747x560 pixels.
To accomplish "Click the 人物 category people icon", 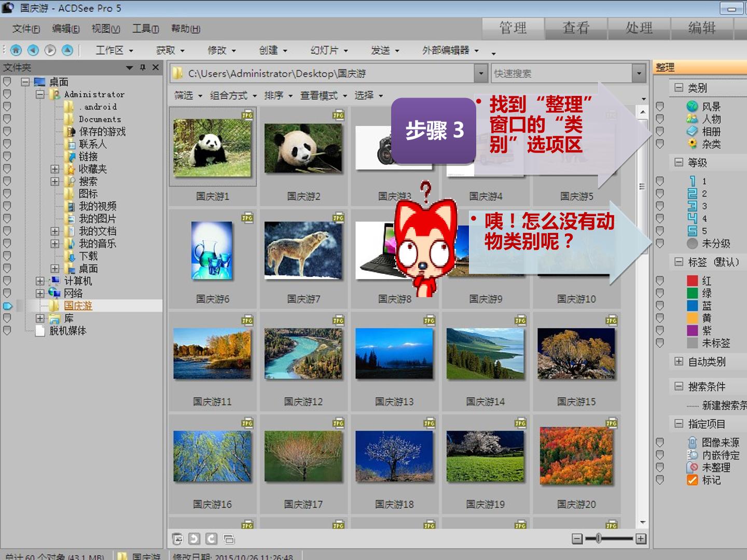I will pyautogui.click(x=692, y=119).
